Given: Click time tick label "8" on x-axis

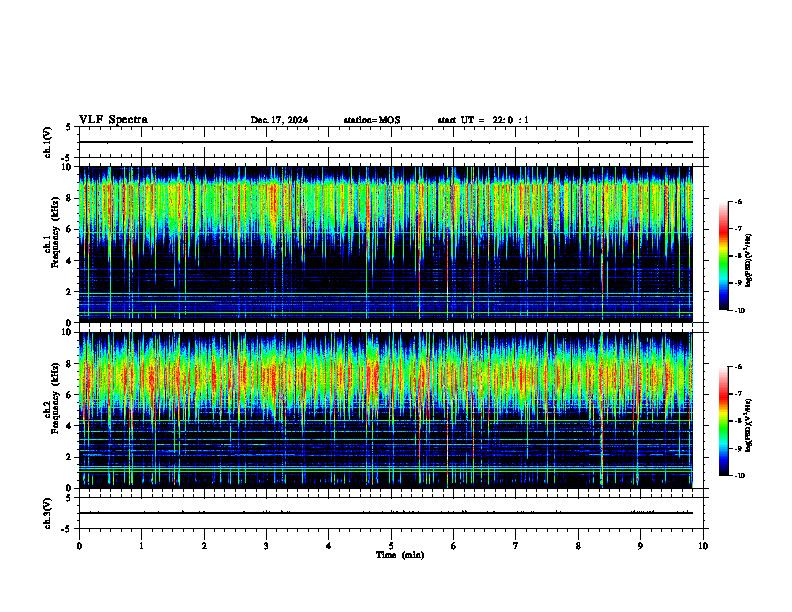Looking at the screenshot, I should (x=578, y=546).
